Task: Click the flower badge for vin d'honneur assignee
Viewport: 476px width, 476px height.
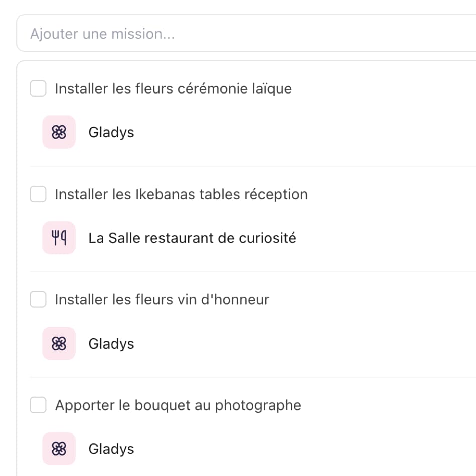Action: click(59, 344)
